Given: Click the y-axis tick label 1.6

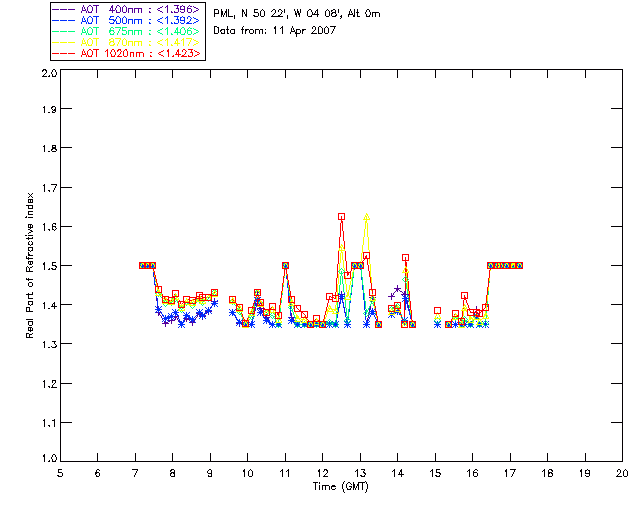Looking at the screenshot, I should click(x=49, y=227).
